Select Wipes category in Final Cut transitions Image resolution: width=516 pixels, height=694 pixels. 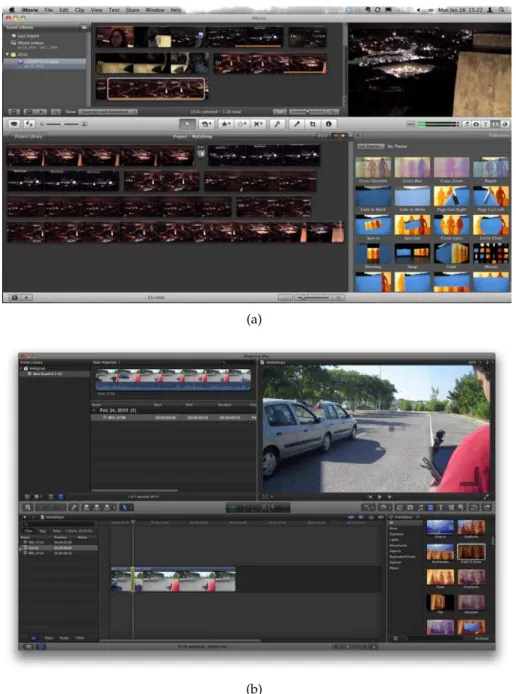pos(393,568)
